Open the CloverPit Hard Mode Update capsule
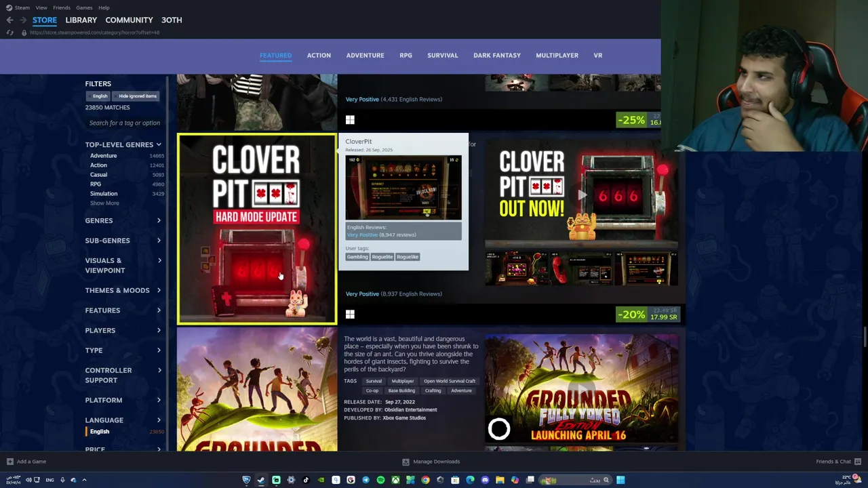868x488 pixels. click(x=256, y=229)
